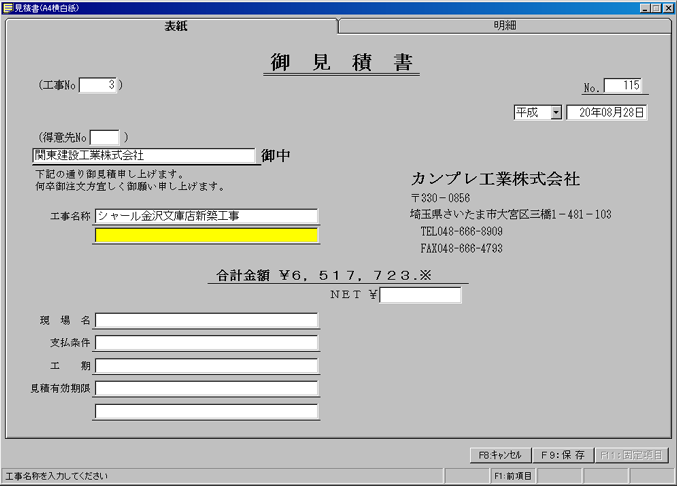Viewport: 677px width, 486px height.
Task: Click the 合計金額 ¥6,517,723 text
Action: point(324,275)
